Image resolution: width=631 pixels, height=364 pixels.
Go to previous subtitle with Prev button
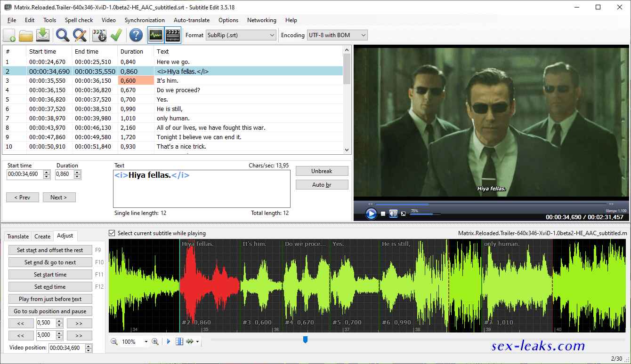pos(23,198)
